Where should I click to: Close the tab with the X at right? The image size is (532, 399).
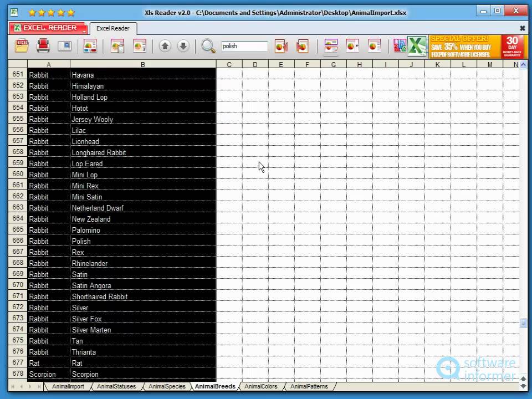523,28
